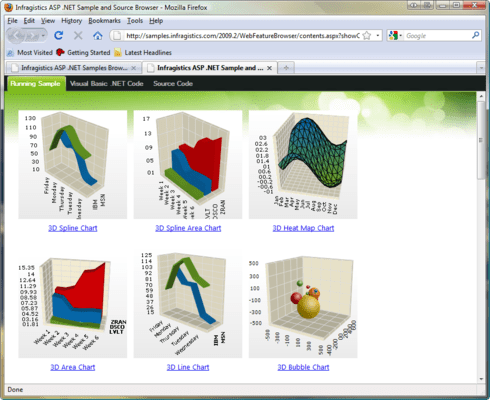Image resolution: width=490 pixels, height=400 pixels.
Task: Bookmark this page with star icon
Action: click(x=367, y=36)
